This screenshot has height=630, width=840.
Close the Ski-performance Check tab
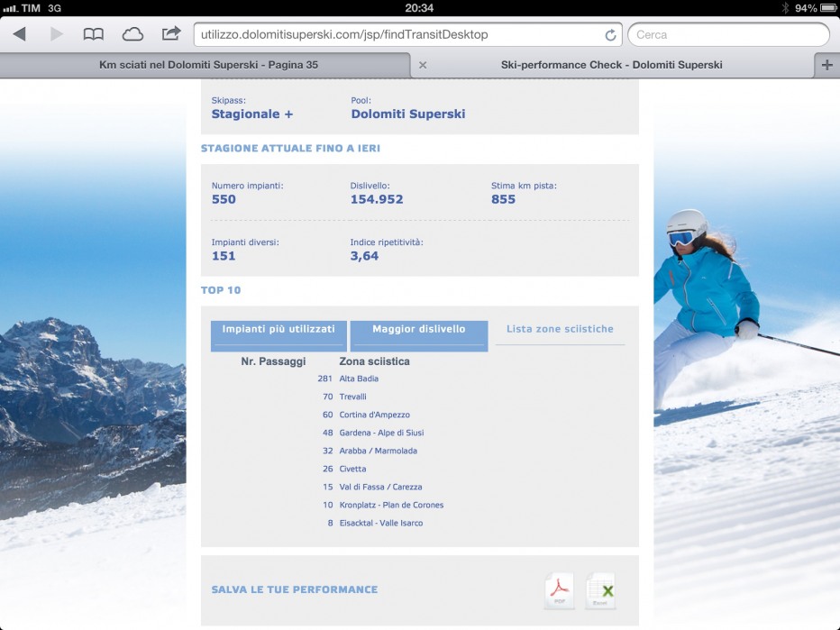point(423,65)
